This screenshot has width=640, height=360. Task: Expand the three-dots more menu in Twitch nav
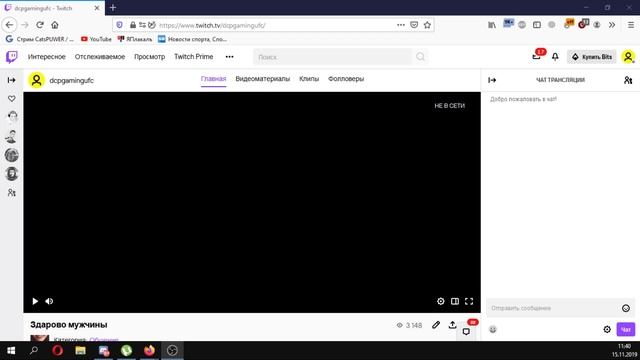pyautogui.click(x=229, y=57)
